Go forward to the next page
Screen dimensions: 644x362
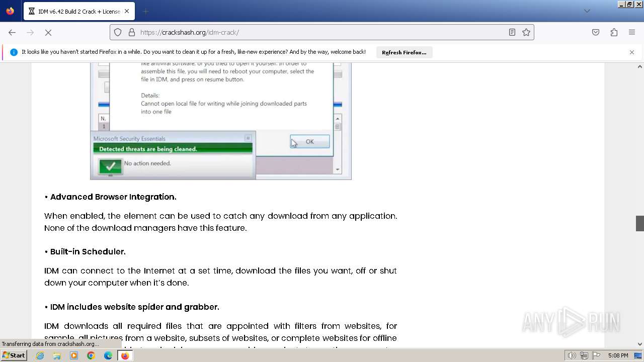tap(30, 32)
